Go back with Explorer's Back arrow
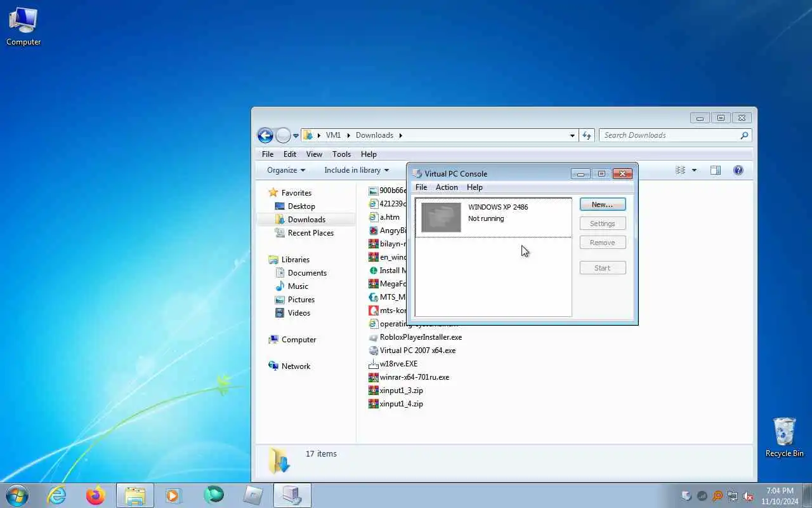The height and width of the screenshot is (508, 812). [265, 135]
